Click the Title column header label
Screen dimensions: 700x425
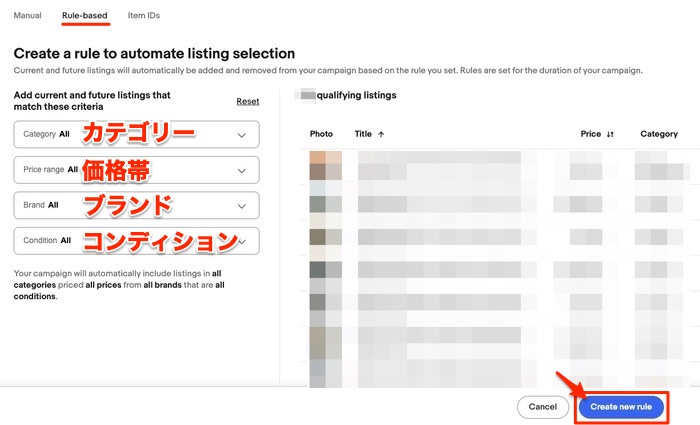pos(363,134)
